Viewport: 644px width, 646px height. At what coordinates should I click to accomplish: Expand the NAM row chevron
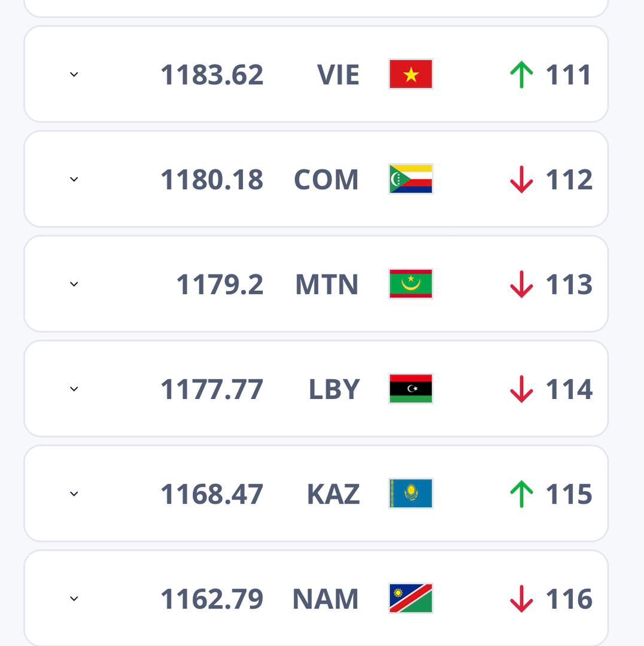pyautogui.click(x=74, y=599)
